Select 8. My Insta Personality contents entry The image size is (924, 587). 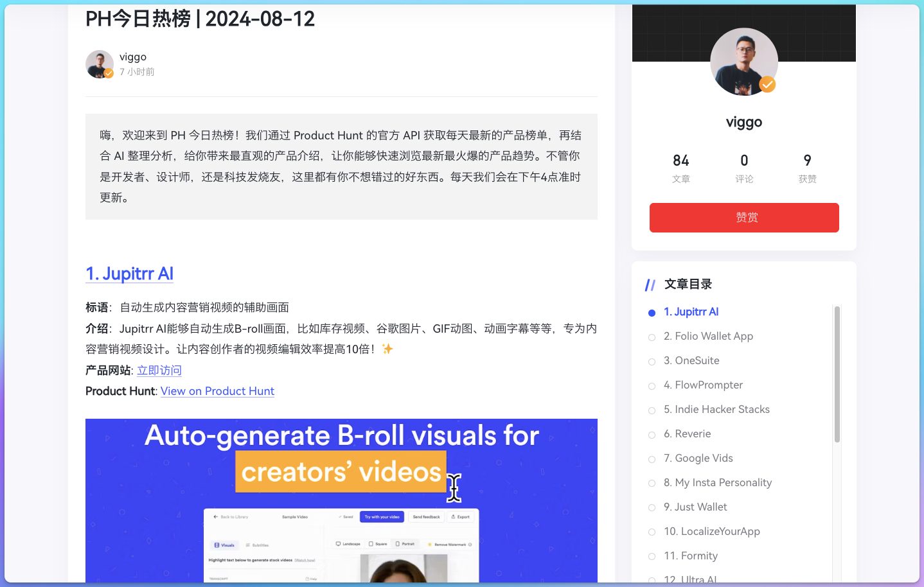tap(718, 482)
